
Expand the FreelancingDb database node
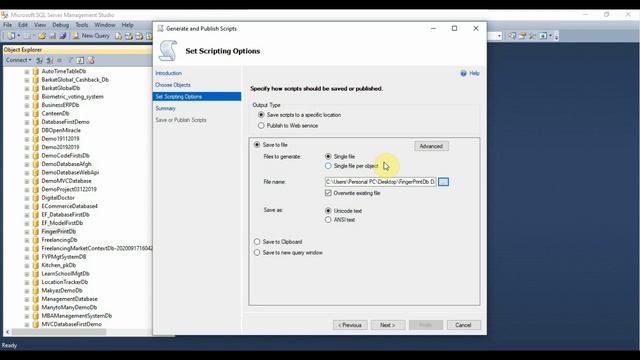[x=27, y=240]
